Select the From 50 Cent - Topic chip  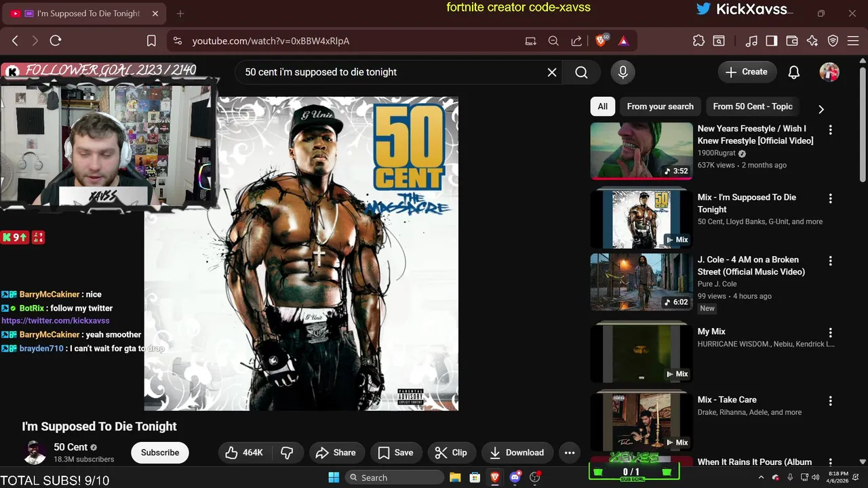753,106
